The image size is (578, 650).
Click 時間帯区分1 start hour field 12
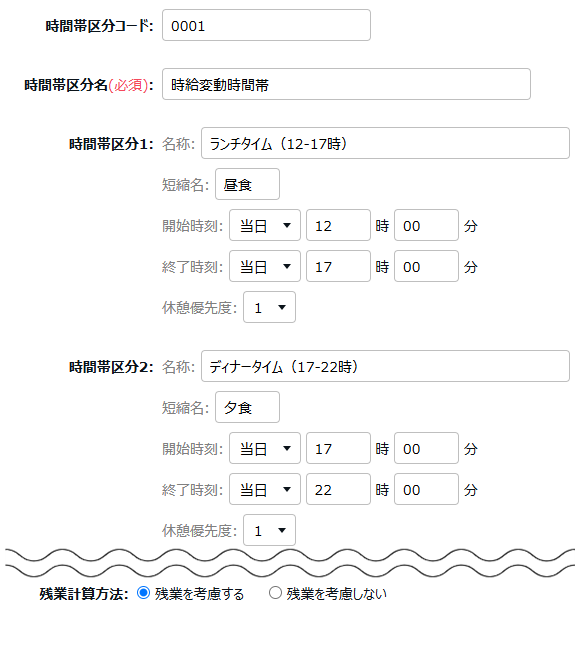coord(338,225)
